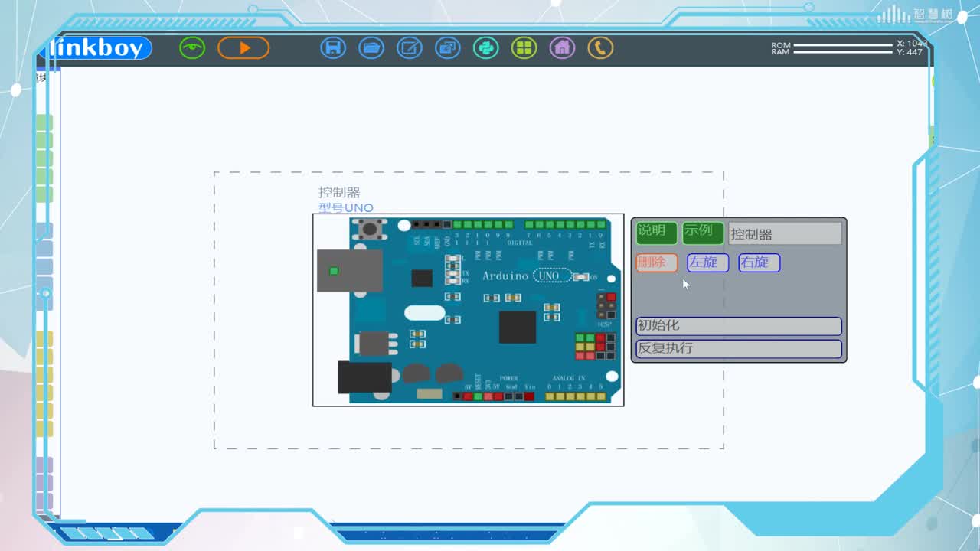Click the ROM usage bar
This screenshot has height=551, width=980.
tap(843, 45)
